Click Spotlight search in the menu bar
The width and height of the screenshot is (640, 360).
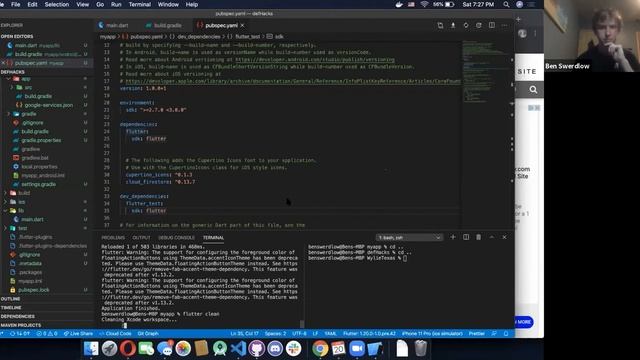506,4
